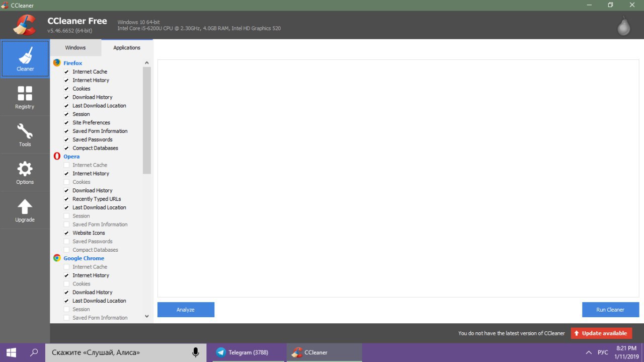Screen dimensions: 644x362
Task: Uncheck Opera Internet History
Action: [66, 174]
